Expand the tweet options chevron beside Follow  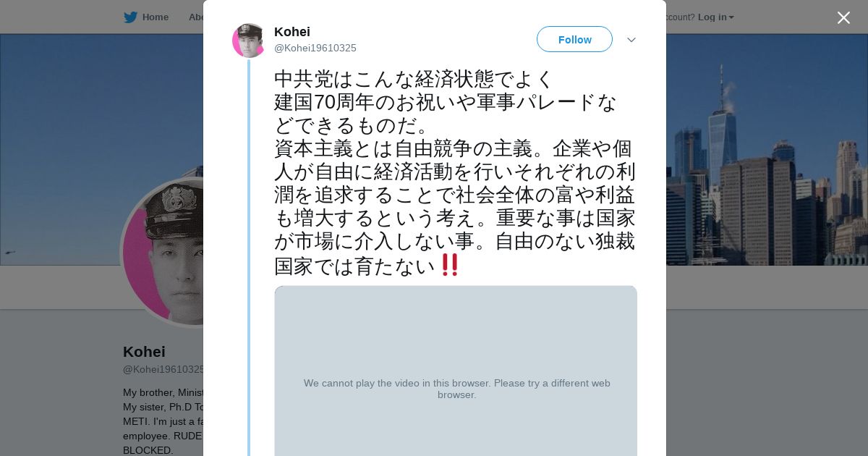(631, 40)
